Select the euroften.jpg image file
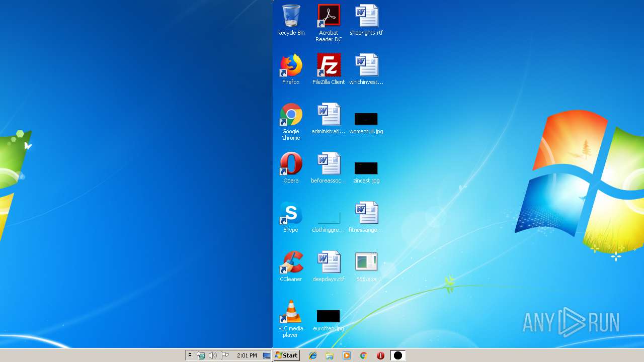 (x=329, y=320)
